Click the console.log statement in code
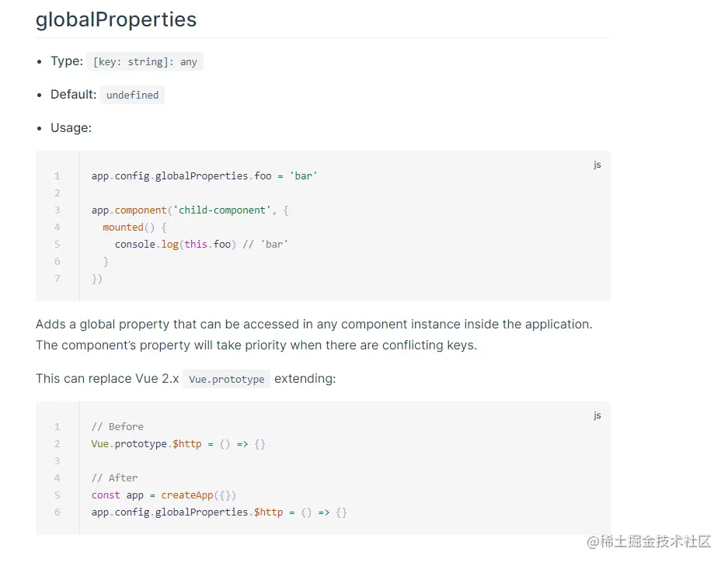 pyautogui.click(x=147, y=245)
